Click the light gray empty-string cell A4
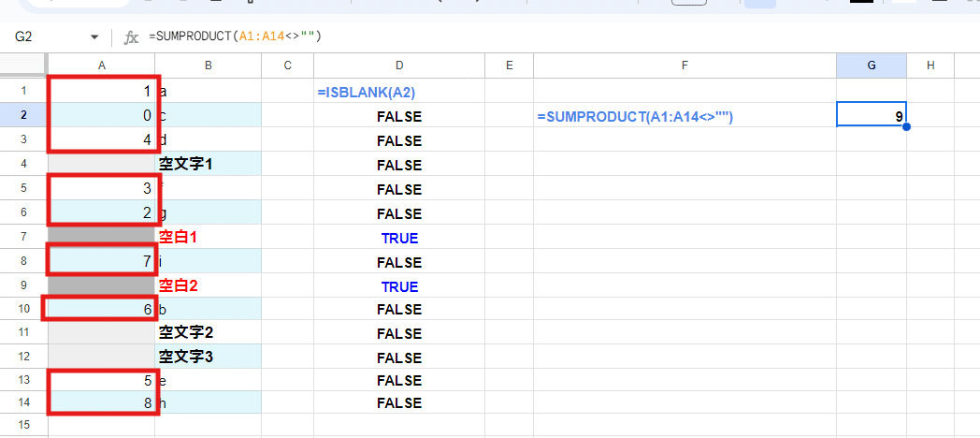The width and height of the screenshot is (980, 438). tap(101, 164)
